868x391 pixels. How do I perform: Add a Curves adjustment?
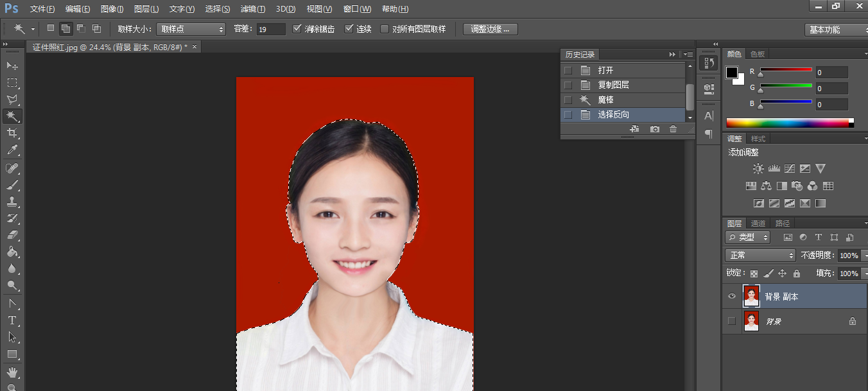[790, 169]
